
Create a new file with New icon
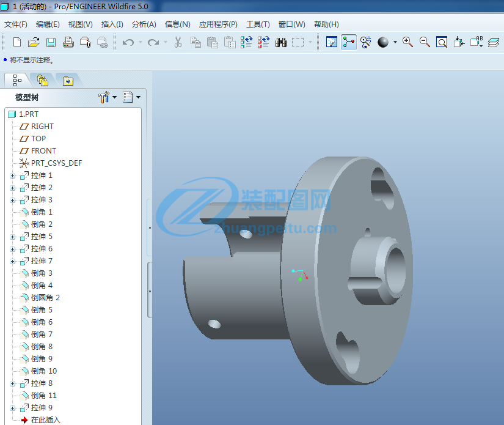click(x=17, y=42)
